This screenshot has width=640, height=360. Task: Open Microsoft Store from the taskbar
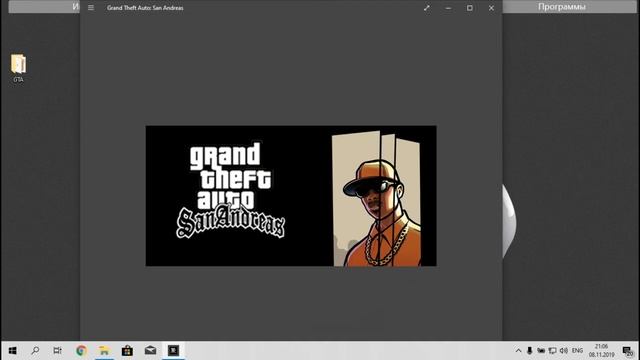pyautogui.click(x=127, y=351)
